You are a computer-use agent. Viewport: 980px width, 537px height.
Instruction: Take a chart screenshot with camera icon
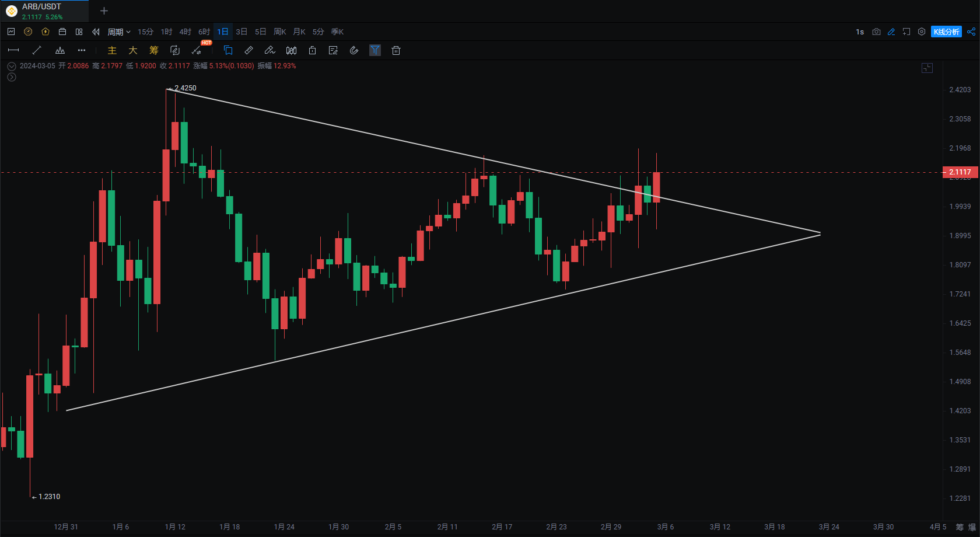(x=876, y=32)
